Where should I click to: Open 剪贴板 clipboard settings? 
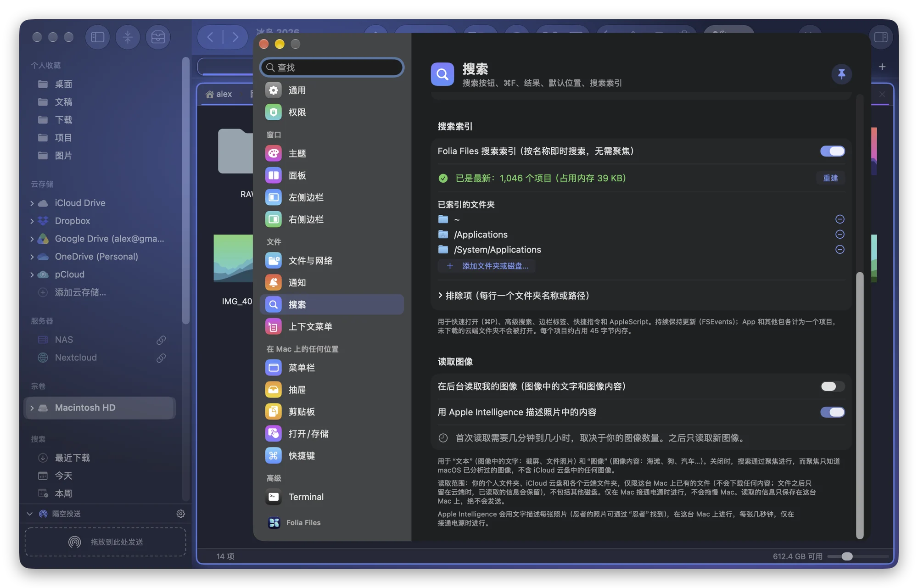click(x=331, y=412)
